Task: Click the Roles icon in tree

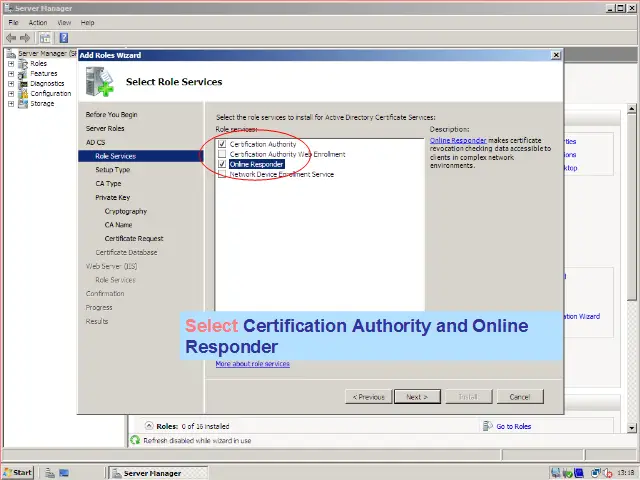Action: (x=23, y=63)
